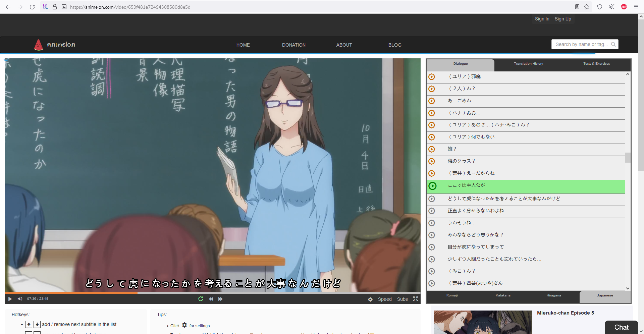644x334 pixels.
Task: Jump to previous dialogue line with rewind icon
Action: coord(211,299)
